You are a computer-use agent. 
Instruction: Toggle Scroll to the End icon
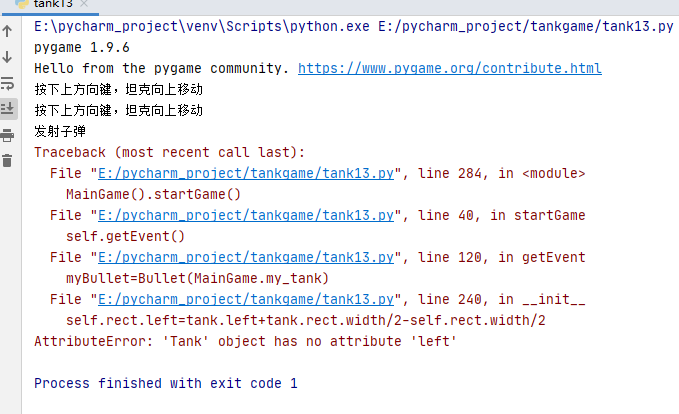[x=7, y=108]
